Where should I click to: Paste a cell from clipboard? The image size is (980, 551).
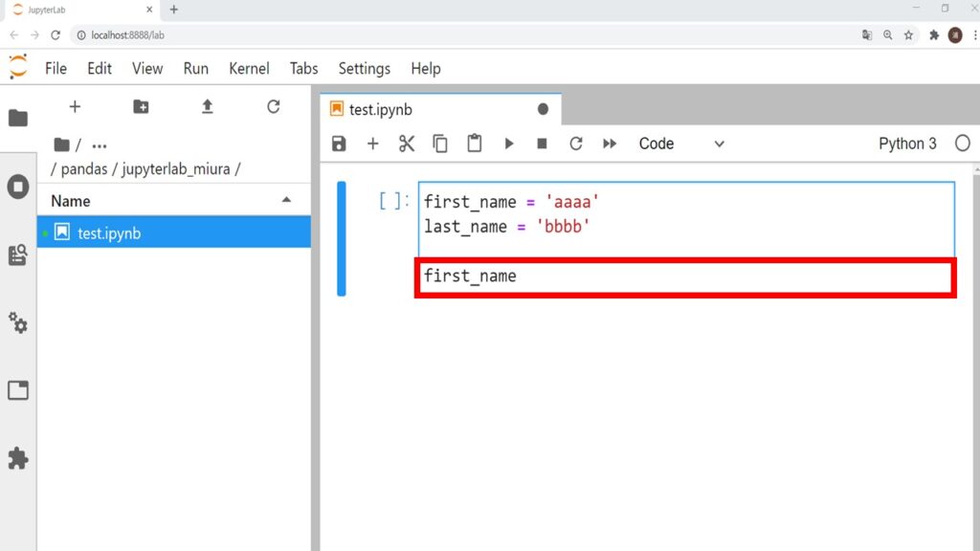474,143
